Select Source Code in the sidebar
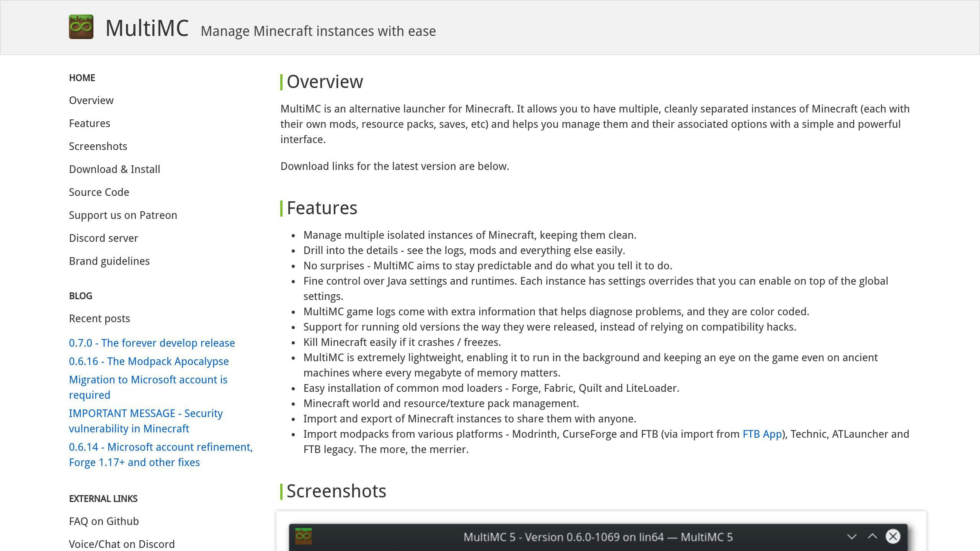This screenshot has width=980, height=551. pos(99,192)
